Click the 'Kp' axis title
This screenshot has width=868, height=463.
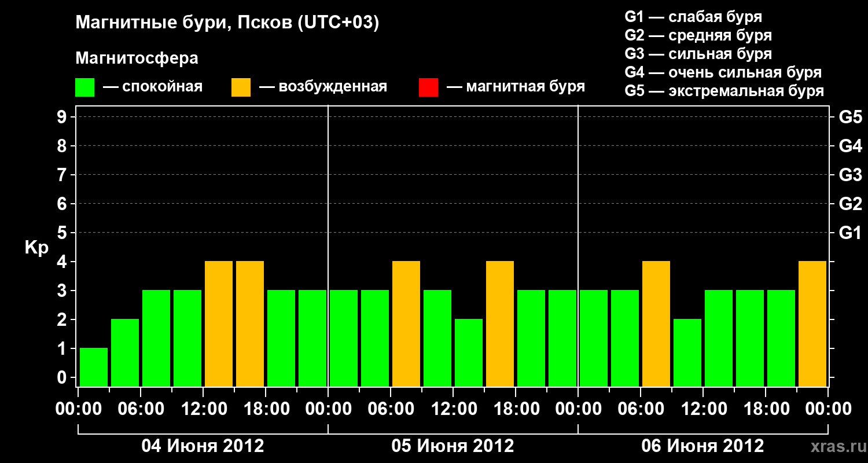[x=37, y=248]
